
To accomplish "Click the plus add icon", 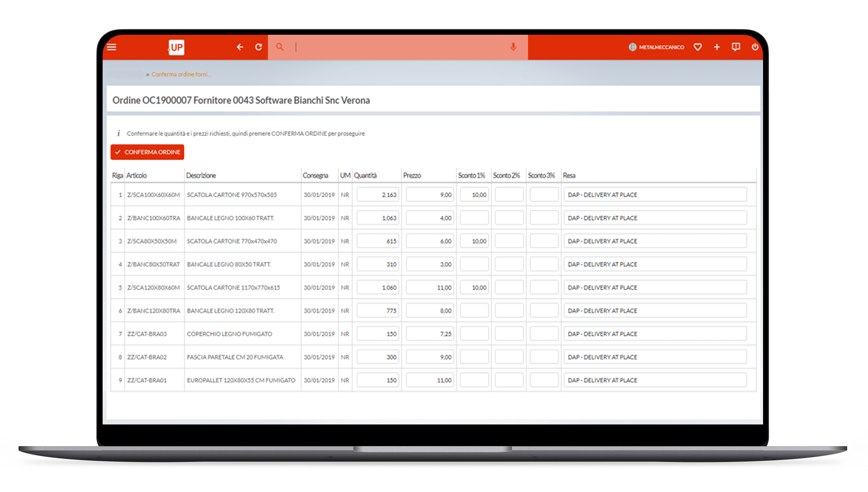I will point(717,47).
